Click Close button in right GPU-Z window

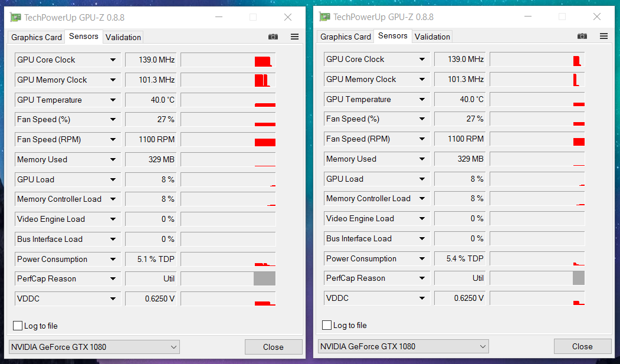click(582, 347)
